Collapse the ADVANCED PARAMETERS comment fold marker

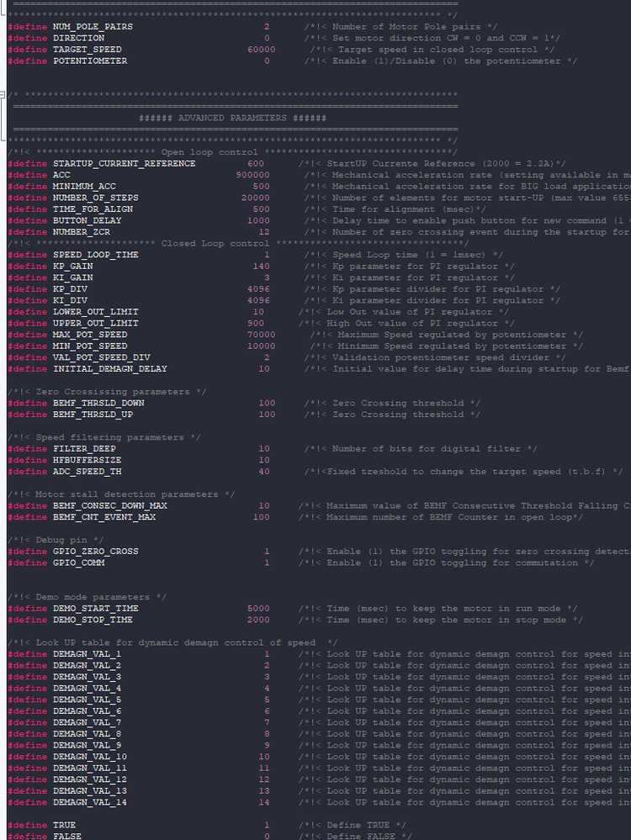coord(3,95)
